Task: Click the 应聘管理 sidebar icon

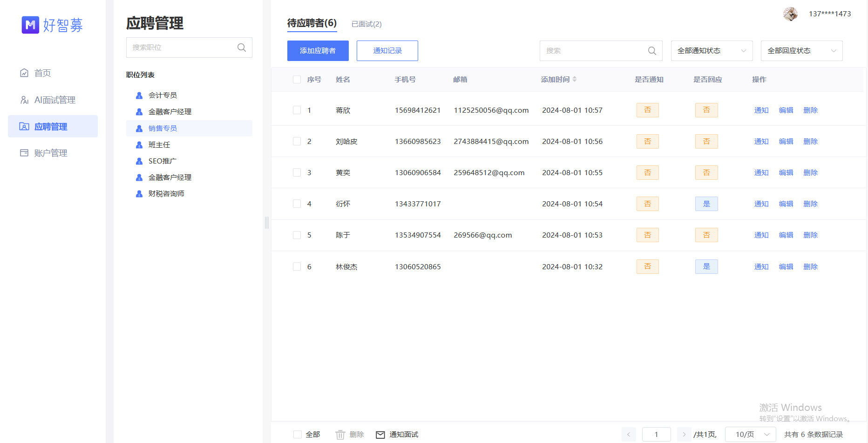Action: pos(24,126)
